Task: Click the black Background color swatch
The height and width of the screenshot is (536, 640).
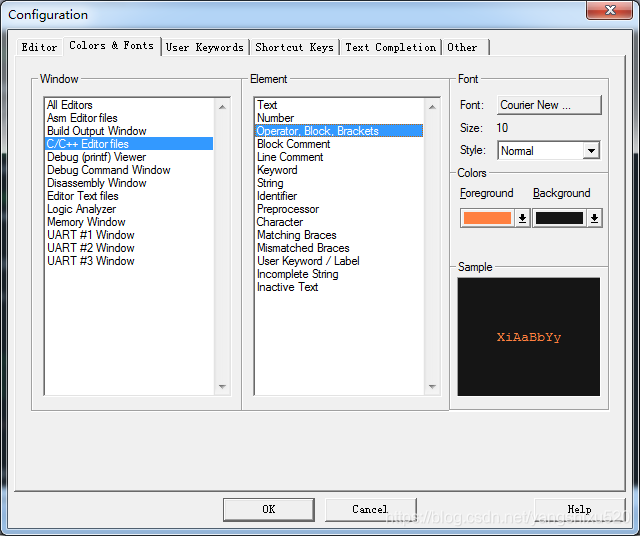Action: tap(559, 218)
